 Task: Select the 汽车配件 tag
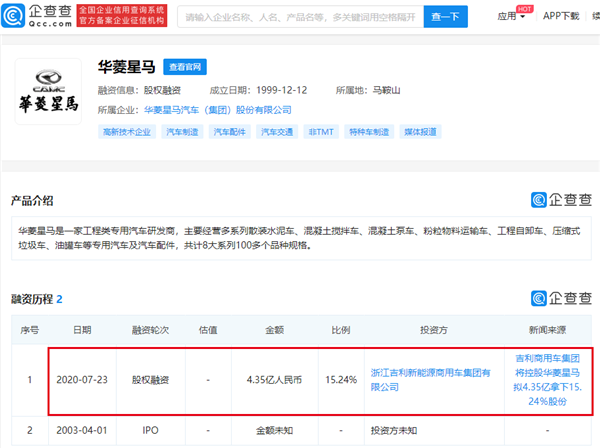230,132
